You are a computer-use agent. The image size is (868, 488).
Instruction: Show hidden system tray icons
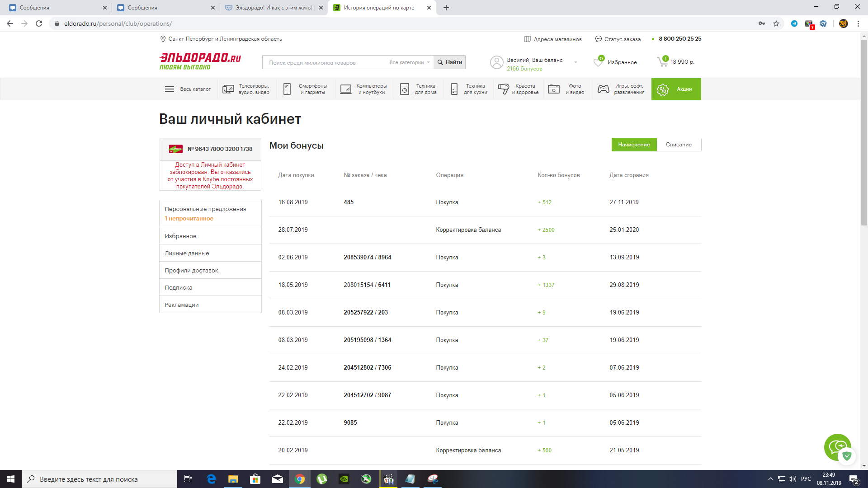click(x=771, y=479)
